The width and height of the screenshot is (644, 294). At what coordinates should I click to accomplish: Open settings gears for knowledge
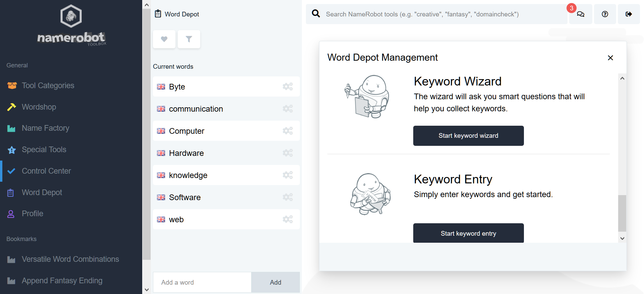[288, 175]
